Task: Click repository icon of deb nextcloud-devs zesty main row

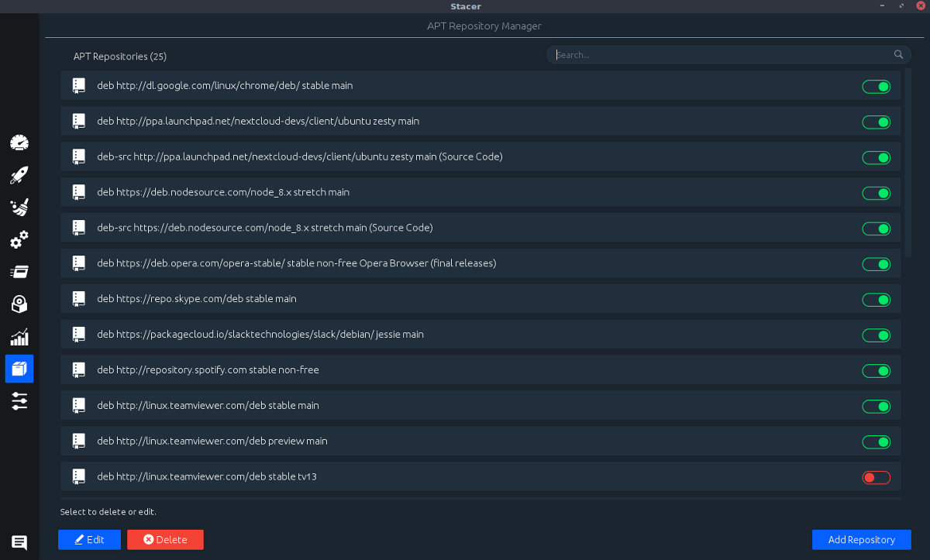Action: (x=78, y=122)
